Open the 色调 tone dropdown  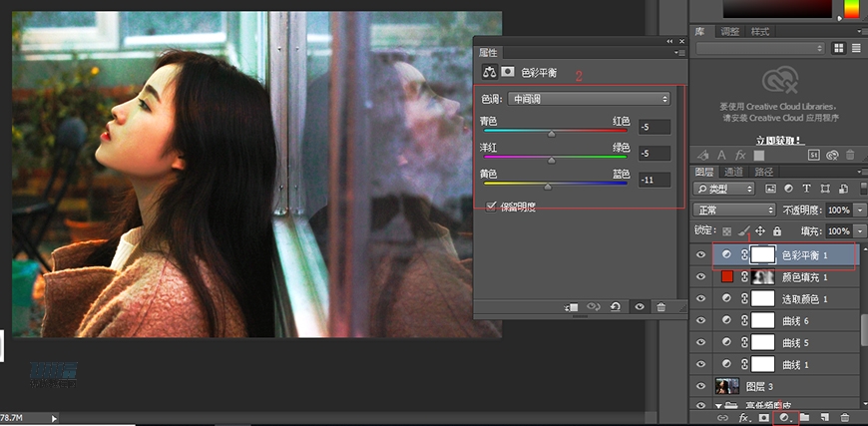[x=589, y=99]
